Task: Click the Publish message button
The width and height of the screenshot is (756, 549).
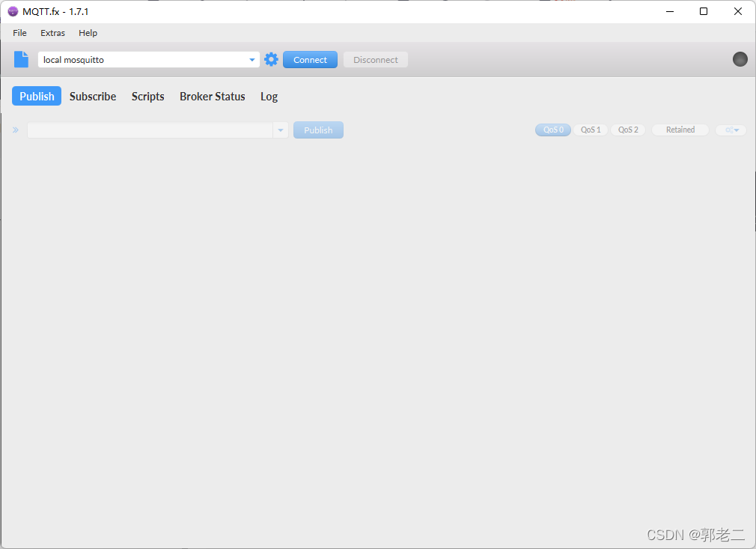Action: tap(318, 130)
